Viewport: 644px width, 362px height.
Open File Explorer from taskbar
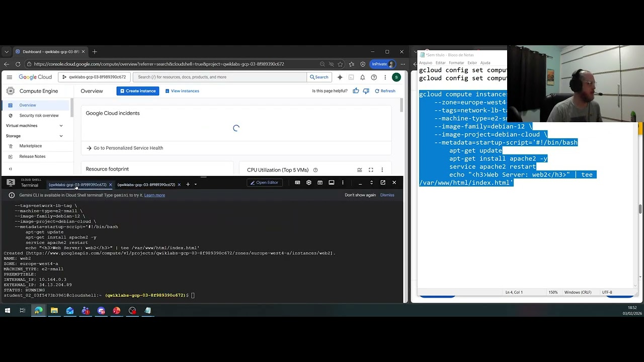click(x=54, y=311)
